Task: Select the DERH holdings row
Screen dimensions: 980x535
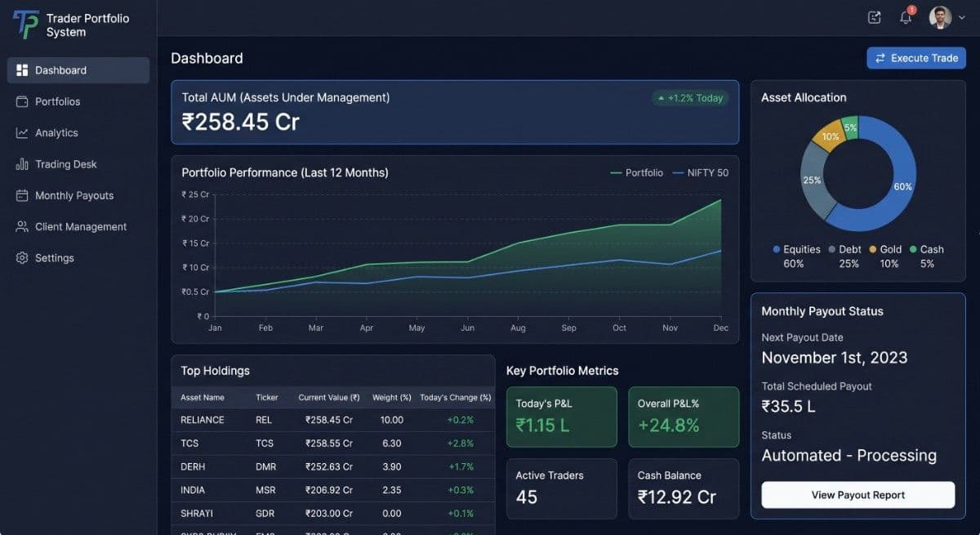Action: (333, 466)
